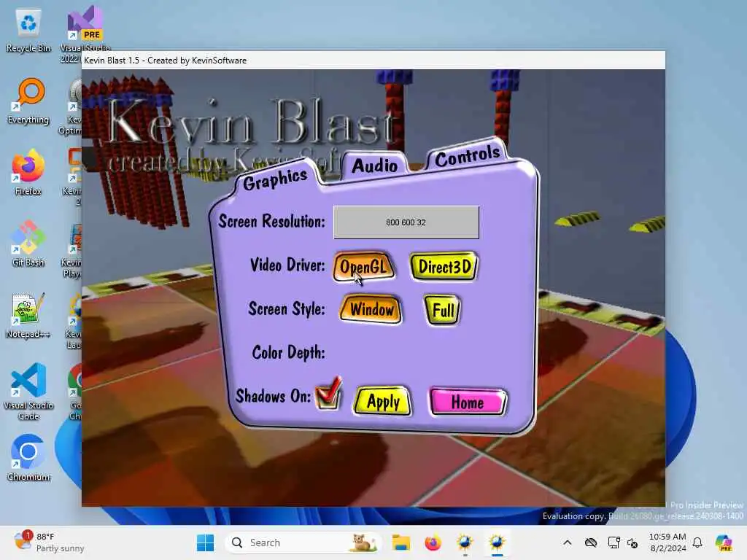Image resolution: width=747 pixels, height=560 pixels.
Task: Click the pink Home button
Action: coord(468,402)
